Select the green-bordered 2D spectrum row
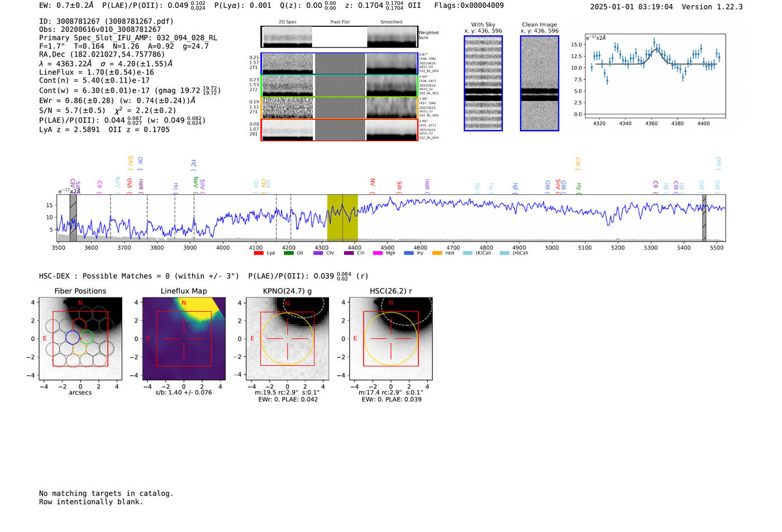 pos(339,86)
